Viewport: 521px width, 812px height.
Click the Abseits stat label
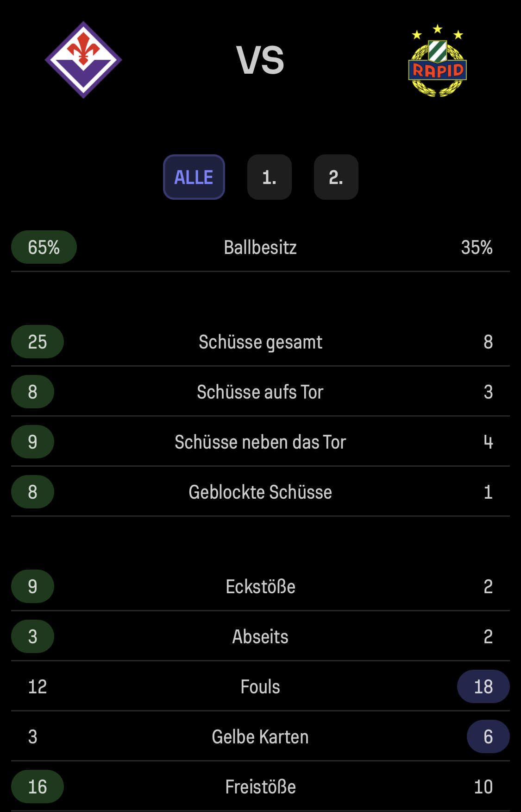(x=260, y=637)
